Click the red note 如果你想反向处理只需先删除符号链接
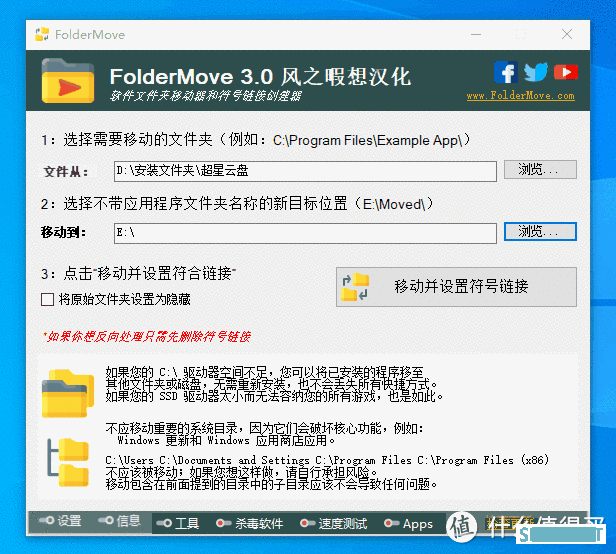Viewport: 616px width, 554px height. (147, 337)
